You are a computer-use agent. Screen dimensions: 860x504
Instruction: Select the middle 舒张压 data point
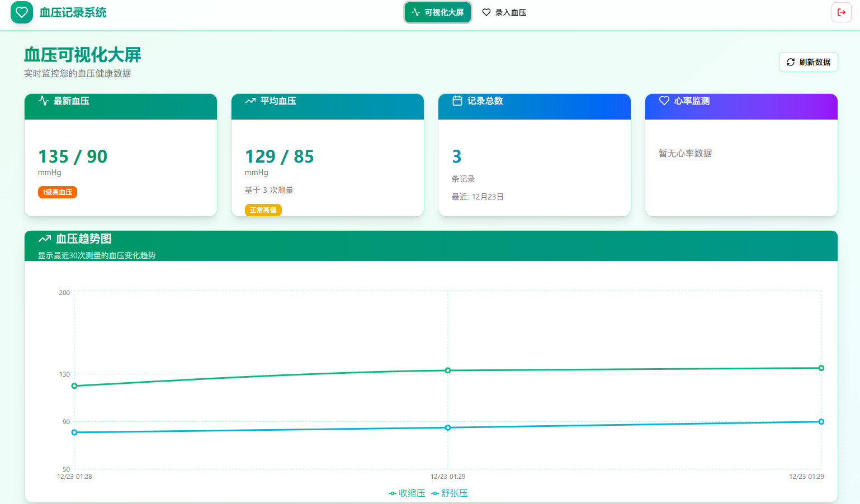(x=448, y=427)
